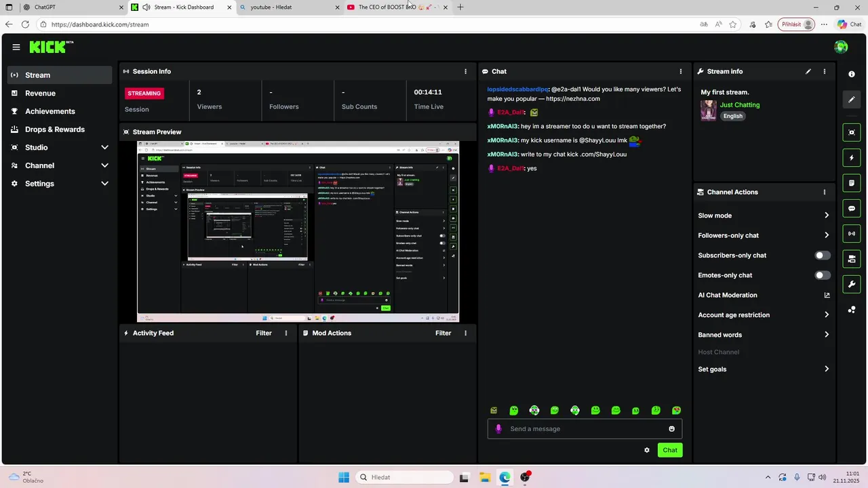
Task: Open the emoji picker in message box
Action: (x=672, y=428)
